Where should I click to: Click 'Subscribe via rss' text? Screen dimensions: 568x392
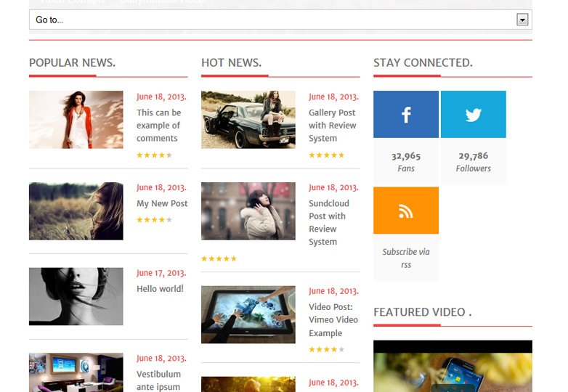click(406, 258)
